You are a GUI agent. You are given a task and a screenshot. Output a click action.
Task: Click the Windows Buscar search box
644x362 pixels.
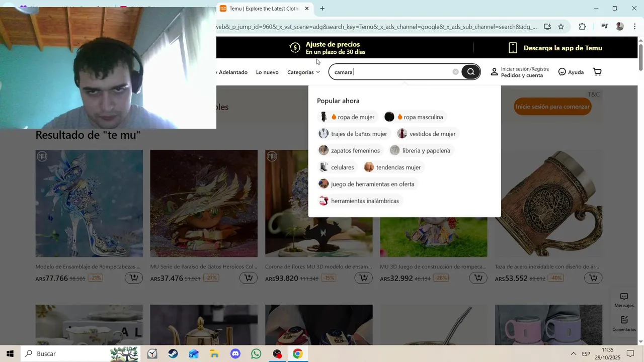pos(80,353)
